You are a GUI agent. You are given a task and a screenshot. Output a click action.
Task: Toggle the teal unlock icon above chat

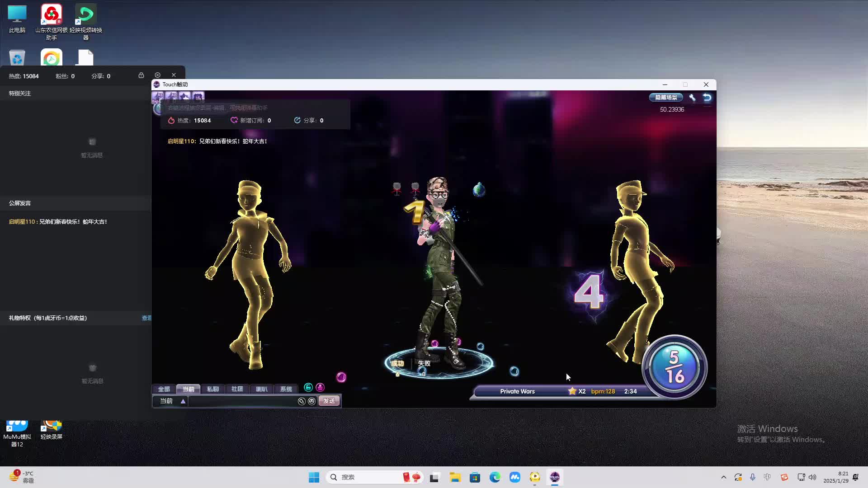point(308,387)
